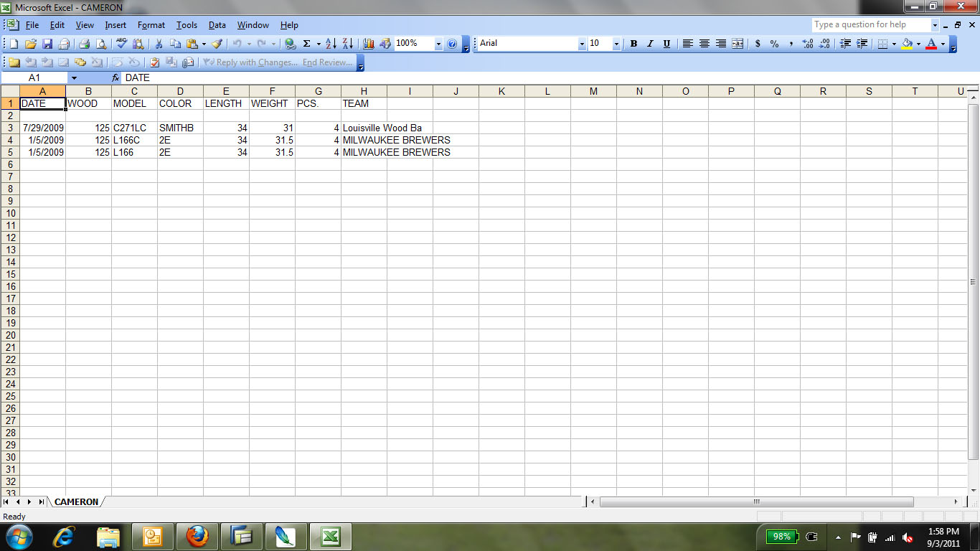Decrease decimal places
The image size is (980, 551).
point(824,44)
